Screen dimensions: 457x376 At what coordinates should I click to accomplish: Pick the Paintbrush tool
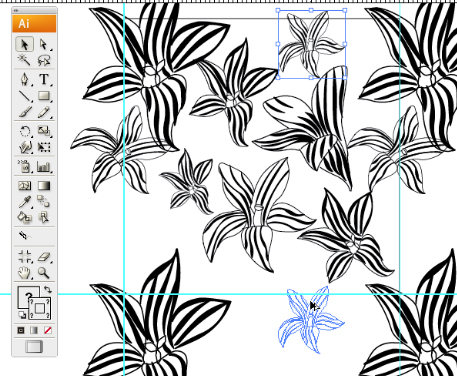[25, 112]
